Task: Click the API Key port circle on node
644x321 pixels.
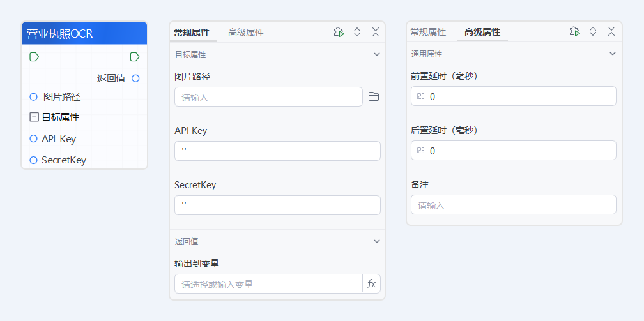Action: pos(34,138)
